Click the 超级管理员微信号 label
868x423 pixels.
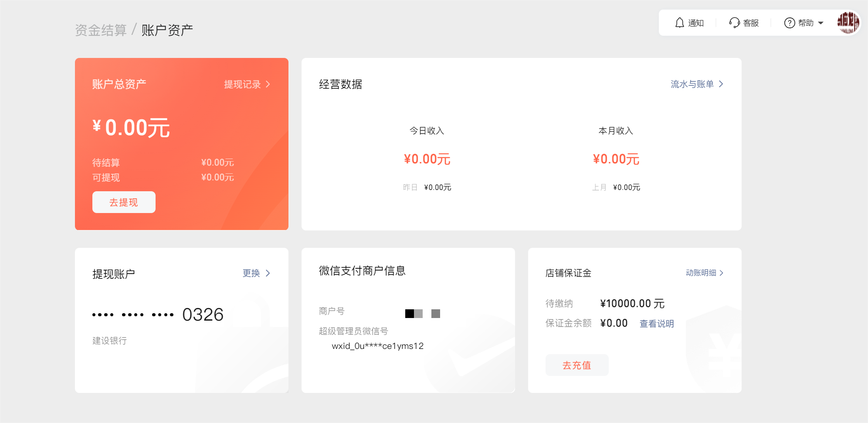click(x=353, y=331)
